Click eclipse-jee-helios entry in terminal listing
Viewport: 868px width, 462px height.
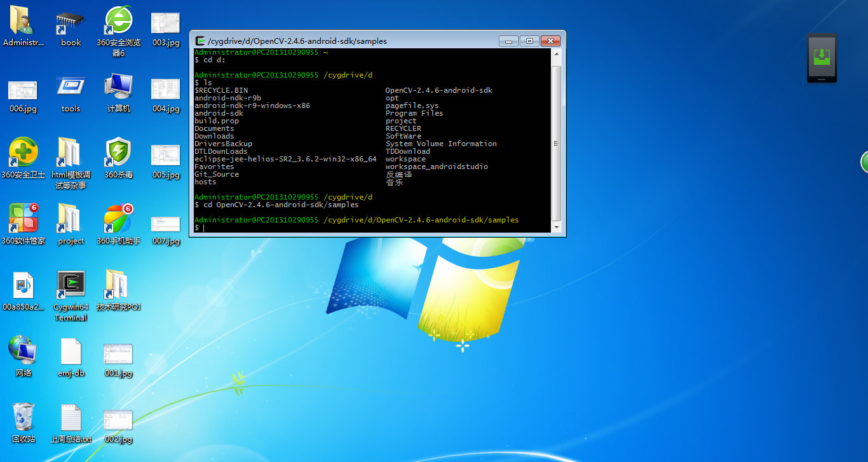click(x=285, y=159)
